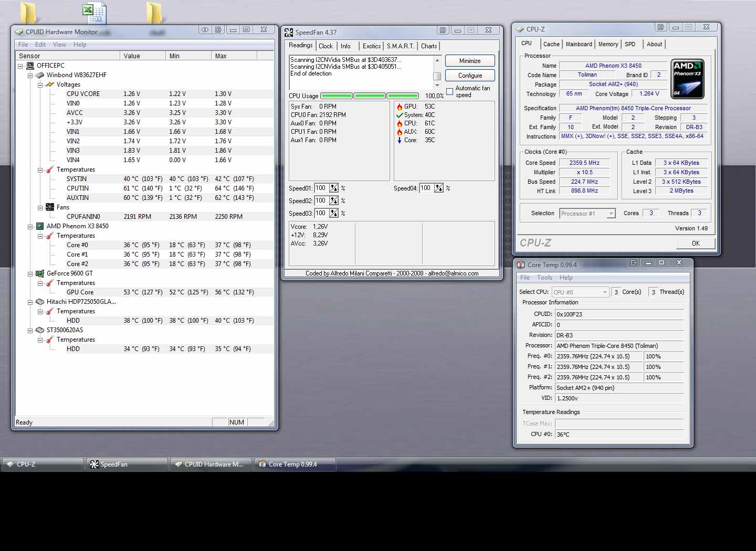This screenshot has width=756, height=551.
Task: Click the Hitachi HDP725050GLA drive icon
Action: (39, 302)
